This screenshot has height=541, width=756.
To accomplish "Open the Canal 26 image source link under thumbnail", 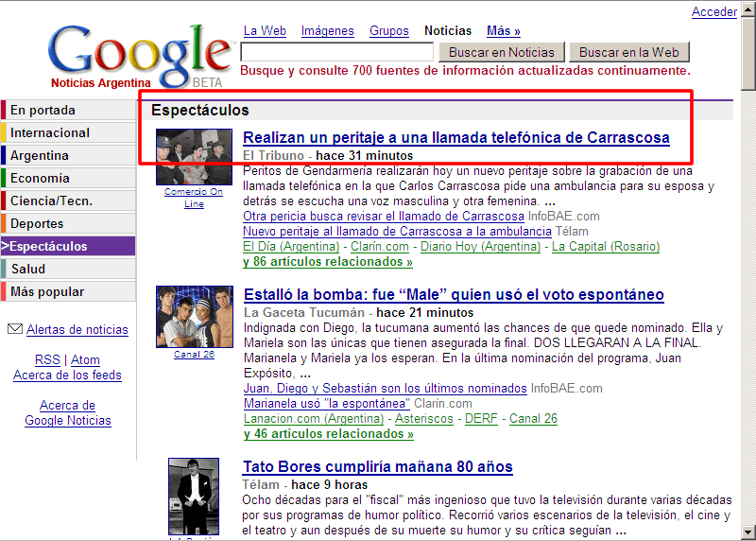I will click(194, 355).
